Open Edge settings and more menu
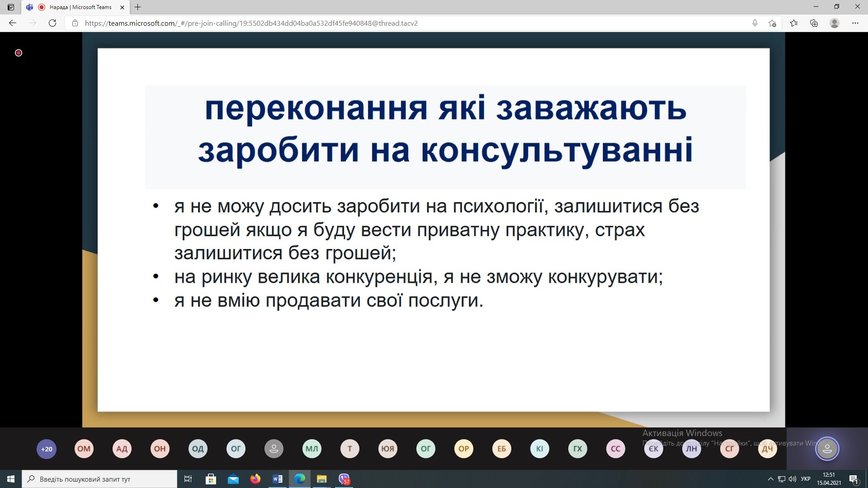The image size is (868, 488). [855, 23]
